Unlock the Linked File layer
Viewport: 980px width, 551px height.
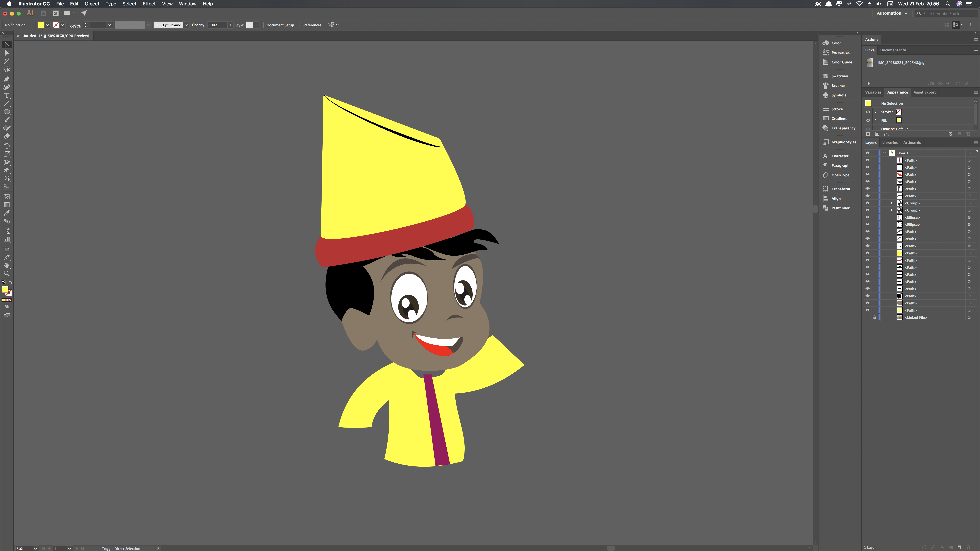click(875, 317)
